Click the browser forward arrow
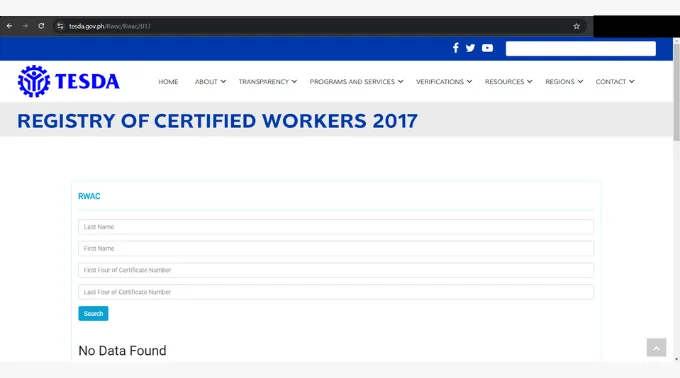 tap(26, 26)
